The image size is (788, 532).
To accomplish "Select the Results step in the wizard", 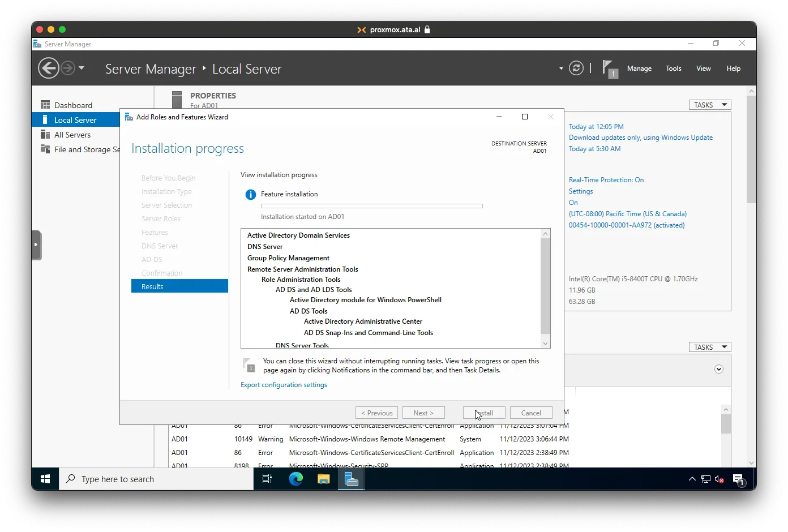I will click(179, 286).
